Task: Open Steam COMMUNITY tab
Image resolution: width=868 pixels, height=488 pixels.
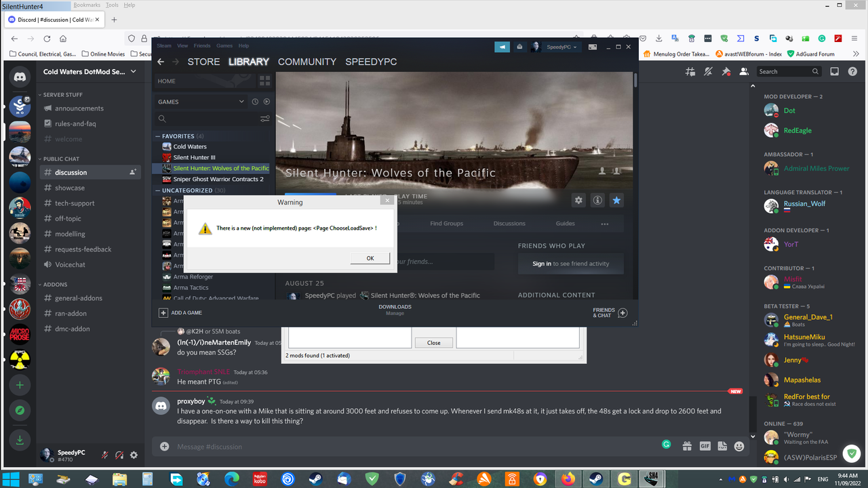Action: pos(307,62)
